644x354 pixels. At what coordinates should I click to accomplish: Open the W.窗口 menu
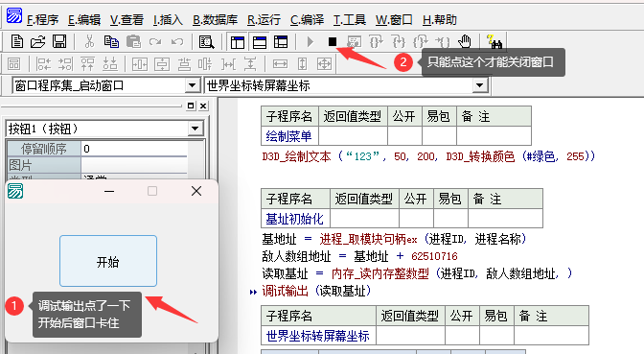coord(394,20)
